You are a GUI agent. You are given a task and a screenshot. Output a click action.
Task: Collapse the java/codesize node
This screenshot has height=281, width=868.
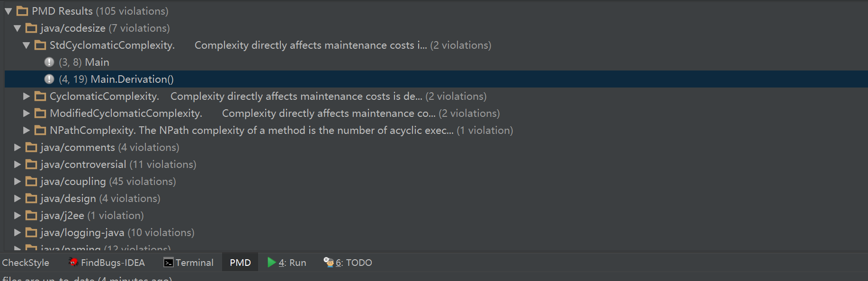coord(18,28)
